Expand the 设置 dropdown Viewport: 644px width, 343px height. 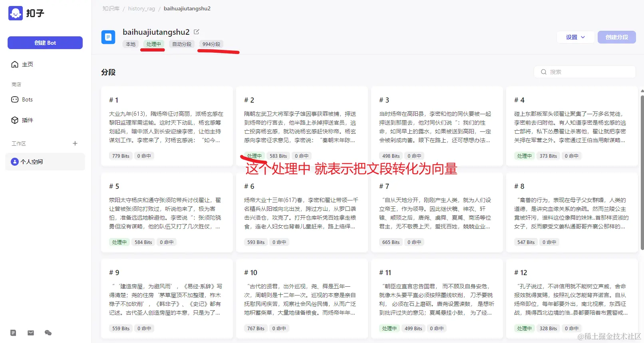pyautogui.click(x=575, y=37)
